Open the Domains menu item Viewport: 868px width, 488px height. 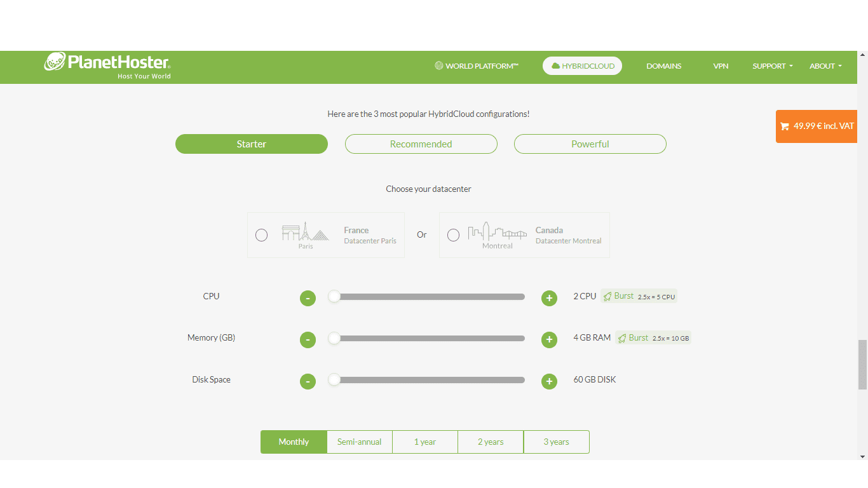(664, 66)
